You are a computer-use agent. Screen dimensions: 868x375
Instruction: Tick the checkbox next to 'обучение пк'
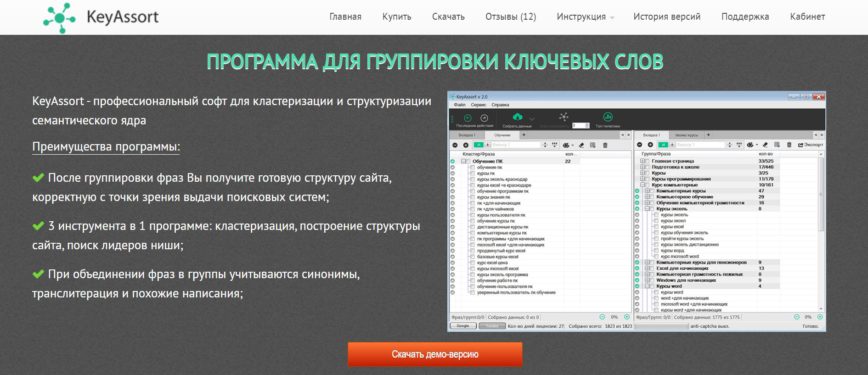click(472, 168)
